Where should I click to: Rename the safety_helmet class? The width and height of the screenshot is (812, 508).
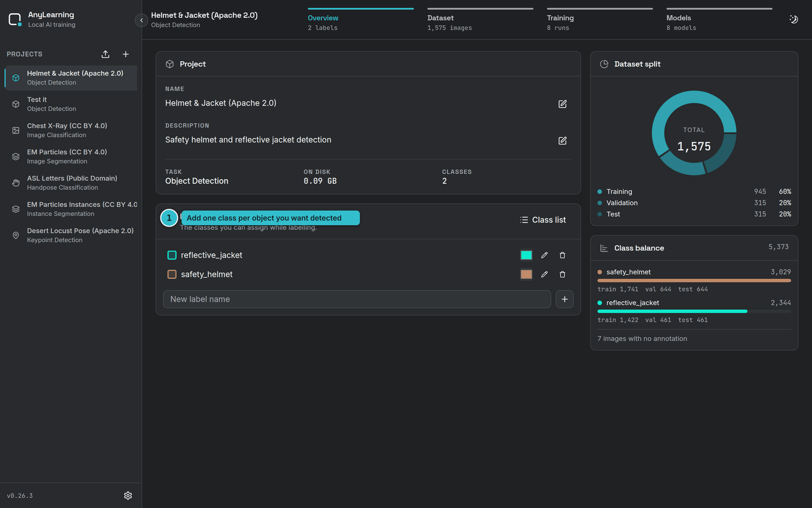tap(545, 274)
